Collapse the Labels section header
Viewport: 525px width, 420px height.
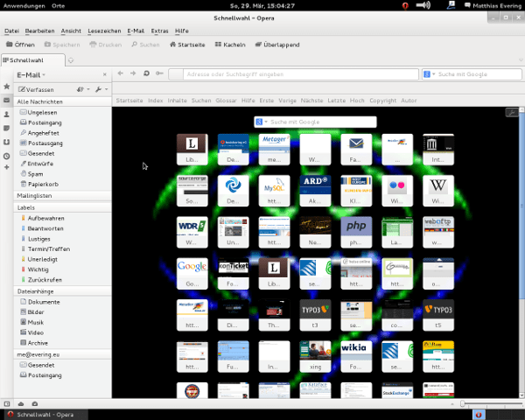63,207
